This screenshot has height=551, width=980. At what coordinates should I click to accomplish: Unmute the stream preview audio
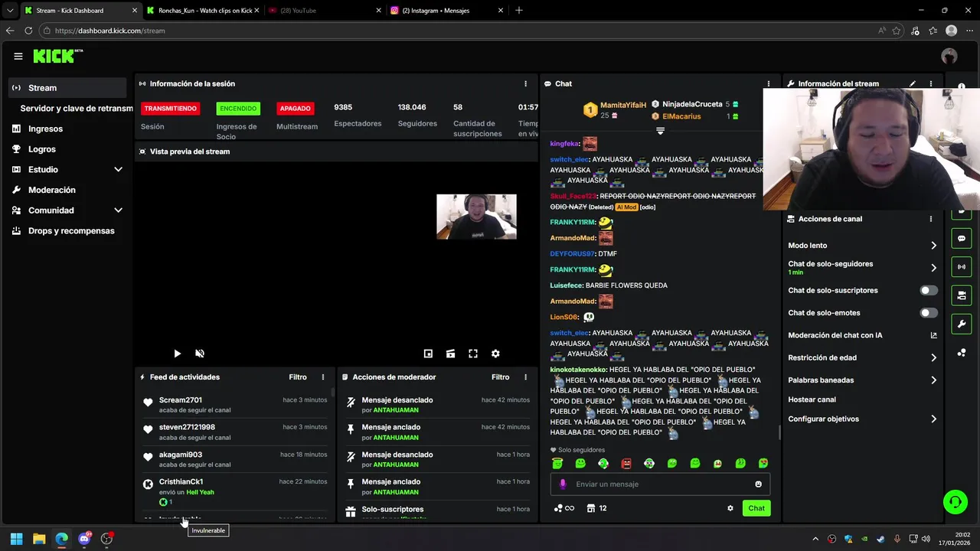(x=200, y=354)
